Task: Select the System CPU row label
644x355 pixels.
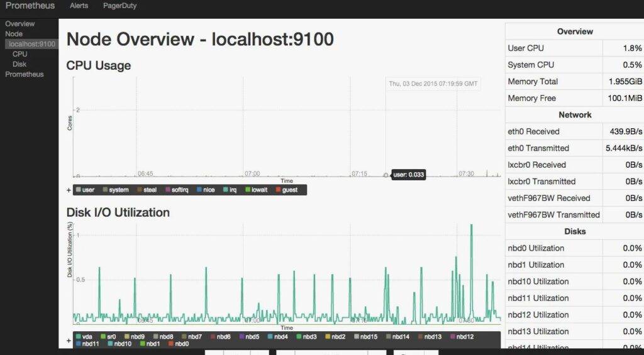Action: point(531,65)
